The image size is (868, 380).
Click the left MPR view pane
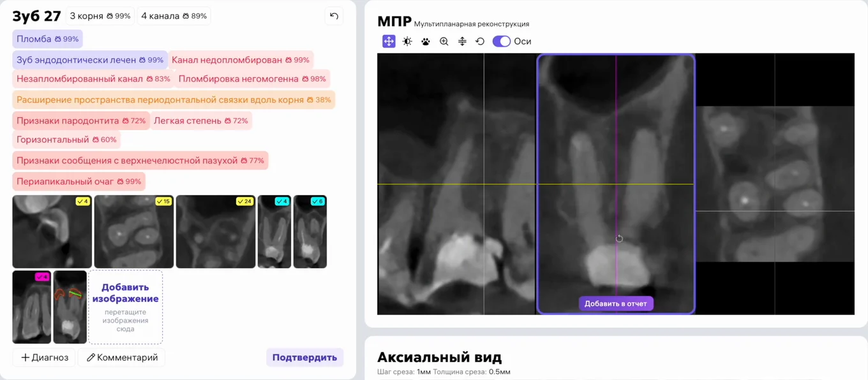[x=456, y=184]
